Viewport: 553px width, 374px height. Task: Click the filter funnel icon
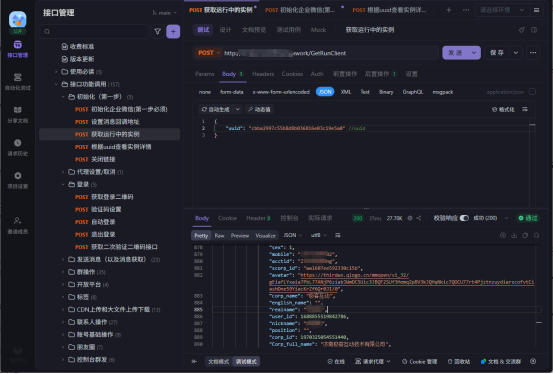(158, 32)
